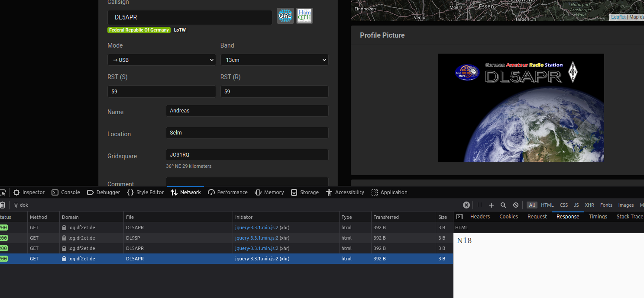644x298 pixels.
Task: Pause network recording
Action: click(479, 205)
